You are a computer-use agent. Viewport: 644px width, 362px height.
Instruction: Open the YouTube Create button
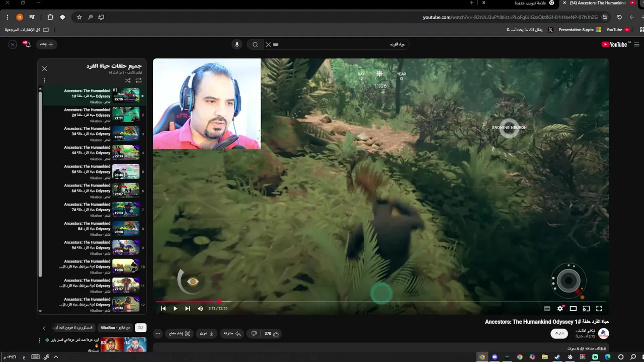coord(47,44)
